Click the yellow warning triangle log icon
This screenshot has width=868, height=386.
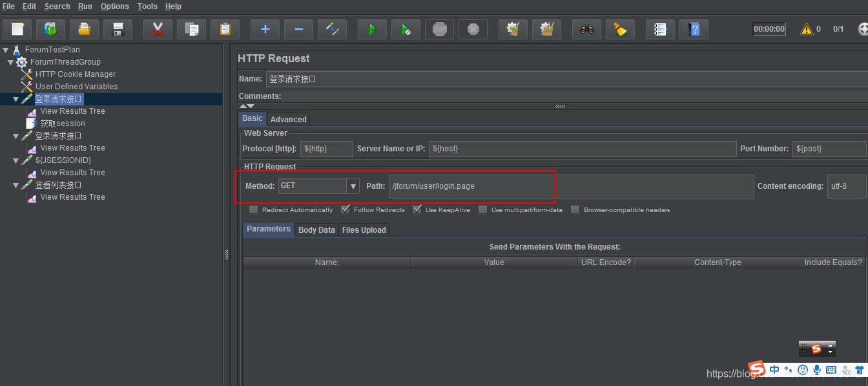click(x=807, y=29)
